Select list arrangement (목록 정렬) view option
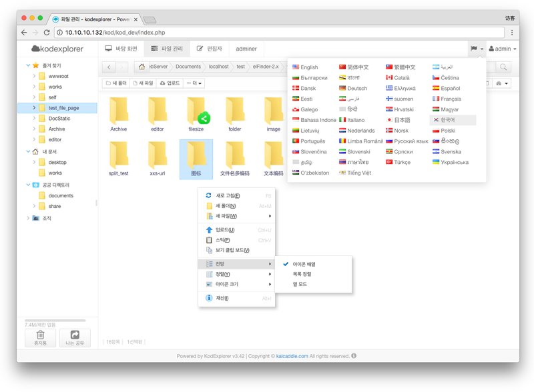 pyautogui.click(x=302, y=274)
